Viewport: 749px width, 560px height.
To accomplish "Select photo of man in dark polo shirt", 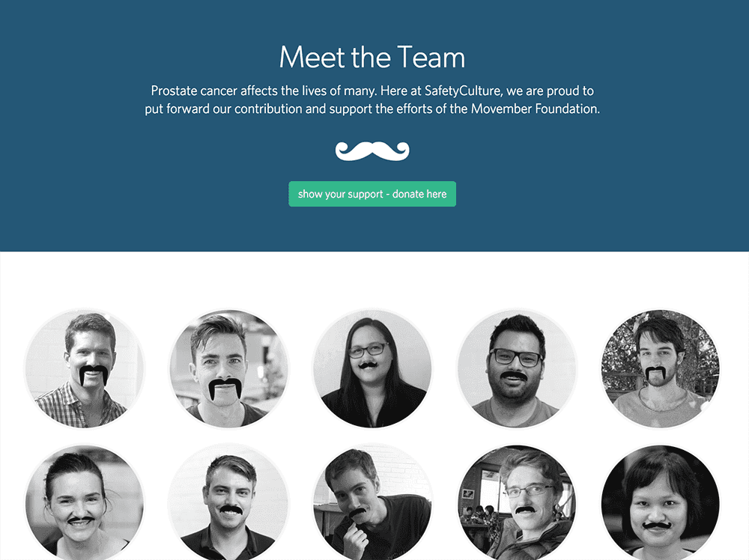I will 228,502.
